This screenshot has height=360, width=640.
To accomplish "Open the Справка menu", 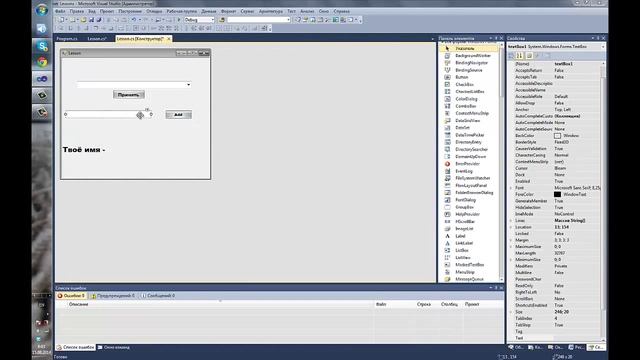I will click(342, 11).
